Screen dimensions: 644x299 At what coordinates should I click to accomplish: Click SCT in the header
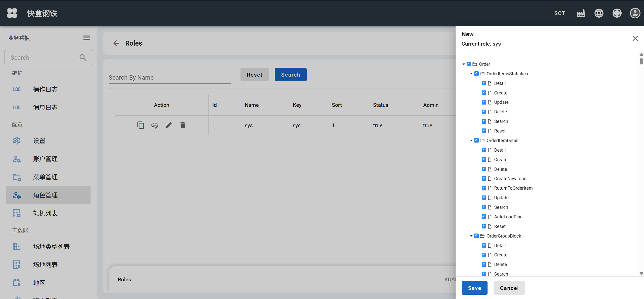click(x=560, y=13)
